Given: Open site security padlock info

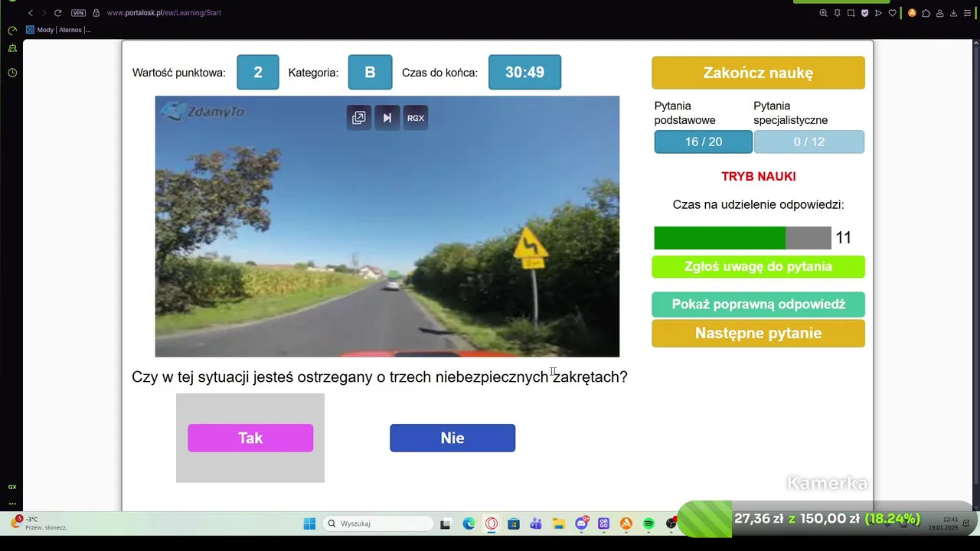Looking at the screenshot, I should [x=96, y=13].
